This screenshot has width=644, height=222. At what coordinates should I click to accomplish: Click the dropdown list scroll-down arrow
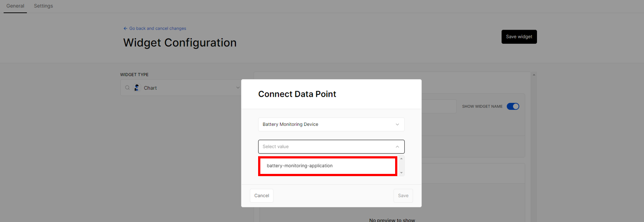coord(401,173)
